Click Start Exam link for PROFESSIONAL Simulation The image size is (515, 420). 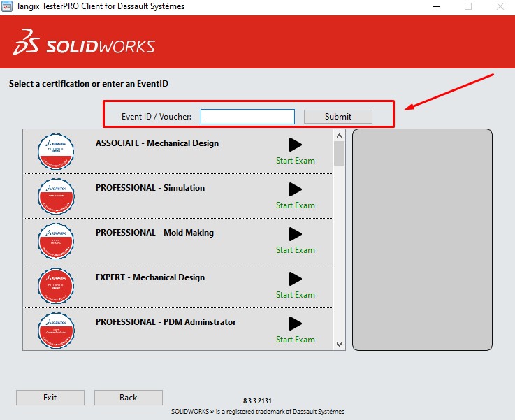click(295, 205)
